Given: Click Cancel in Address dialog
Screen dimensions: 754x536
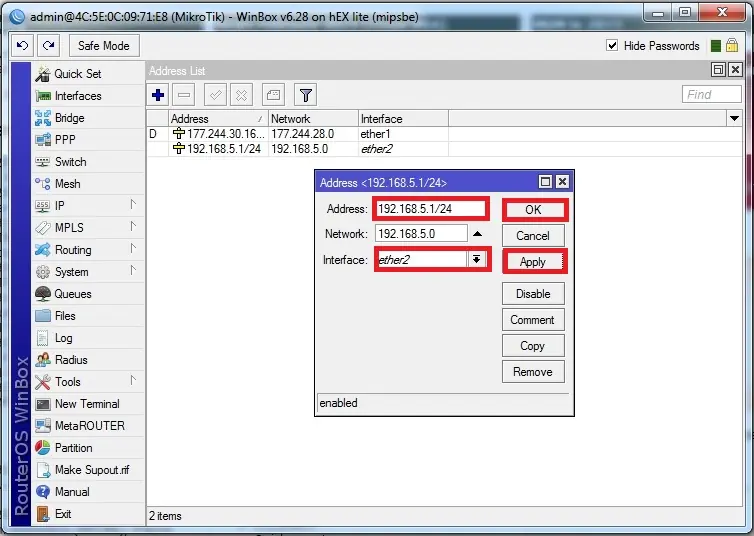Looking at the screenshot, I should tap(533, 236).
